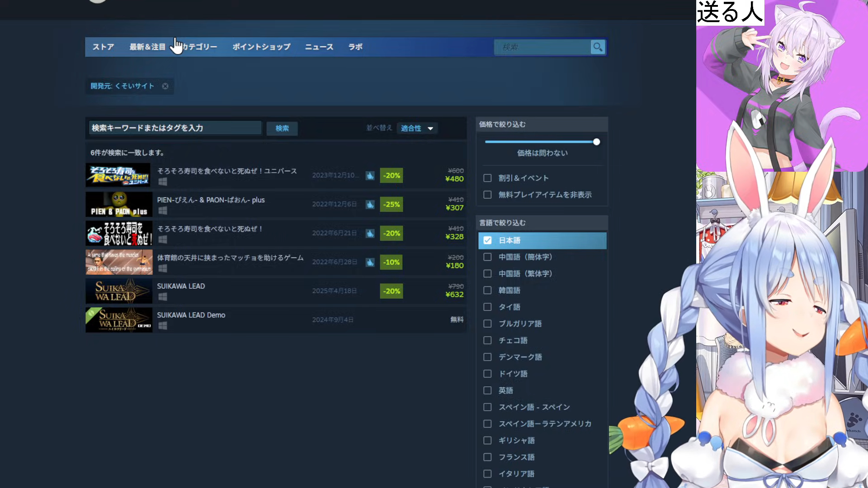This screenshot has height=488, width=868.
Task: Open the カテゴリー menu
Action: pyautogui.click(x=199, y=47)
